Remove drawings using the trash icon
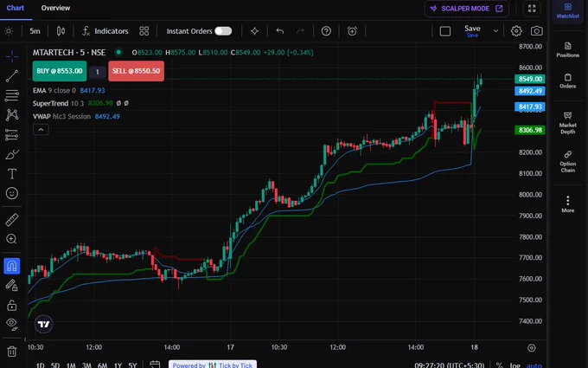The image size is (588, 368). 12,352
